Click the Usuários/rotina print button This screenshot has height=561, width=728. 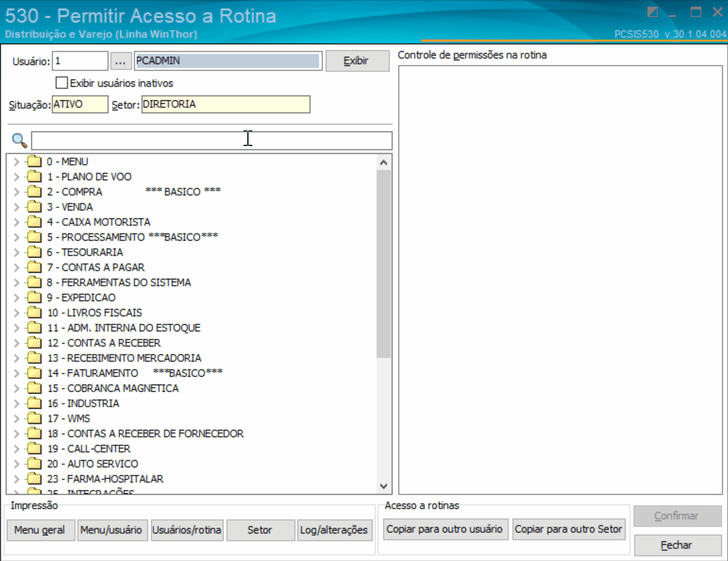[x=187, y=530]
